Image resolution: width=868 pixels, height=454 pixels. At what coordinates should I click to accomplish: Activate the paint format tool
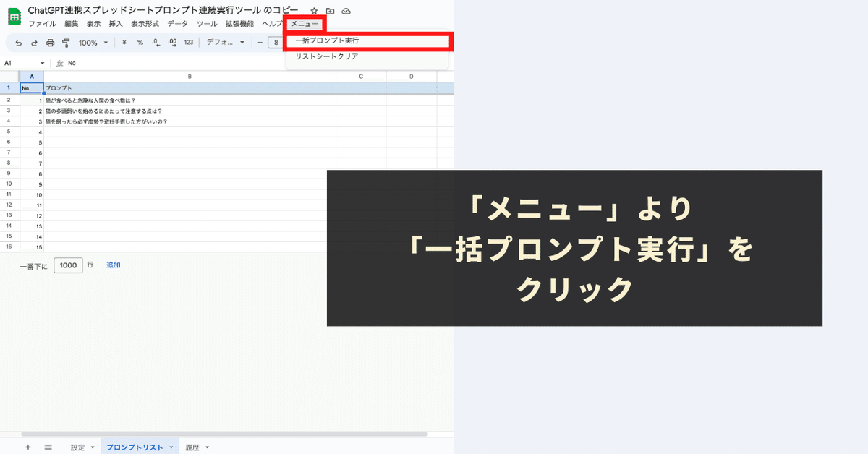click(x=66, y=43)
